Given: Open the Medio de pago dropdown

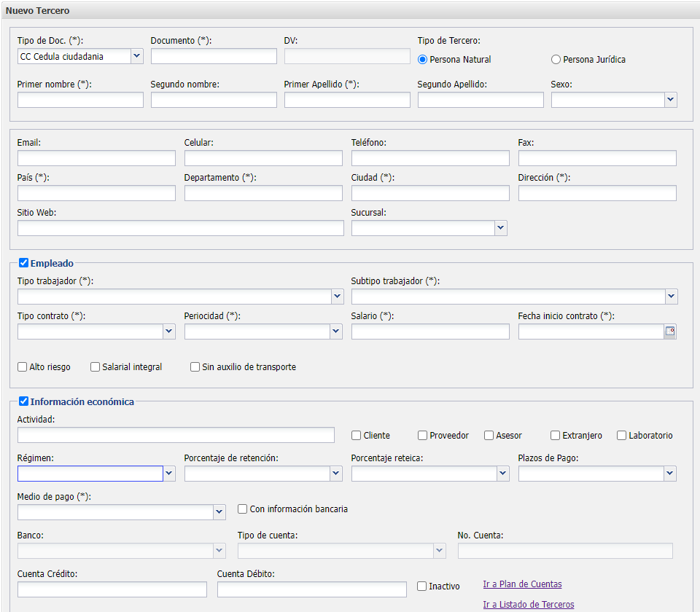Looking at the screenshot, I should pyautogui.click(x=219, y=512).
